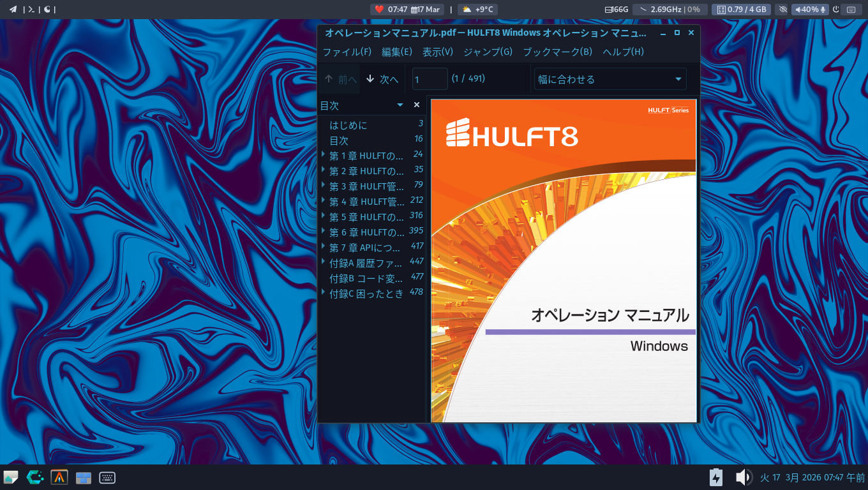Maximize the PDF viewer window
This screenshot has width=868, height=490.
pos(677,33)
